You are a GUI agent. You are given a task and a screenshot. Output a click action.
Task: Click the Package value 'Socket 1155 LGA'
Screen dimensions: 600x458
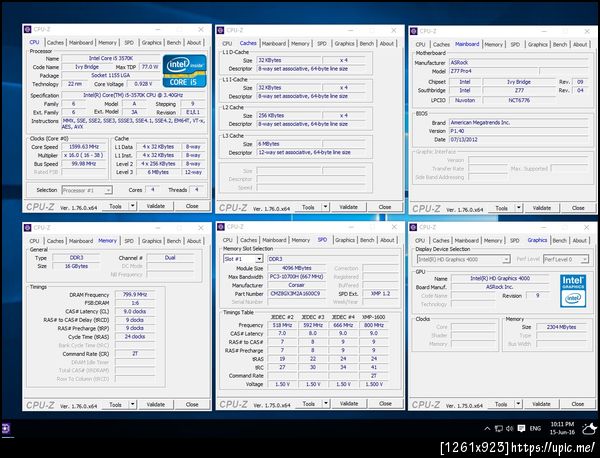coord(111,75)
